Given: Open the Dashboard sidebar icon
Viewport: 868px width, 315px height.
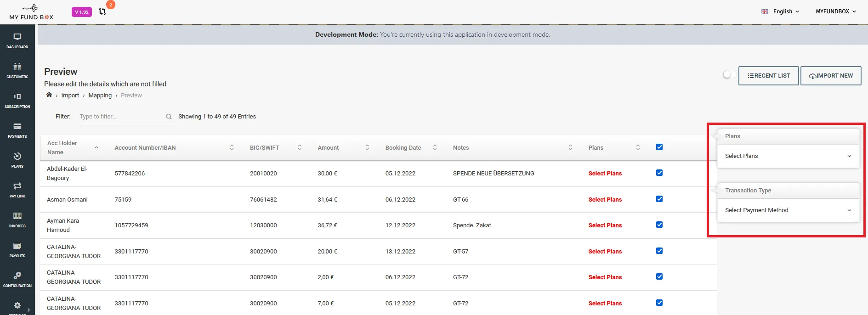Looking at the screenshot, I should 17,41.
